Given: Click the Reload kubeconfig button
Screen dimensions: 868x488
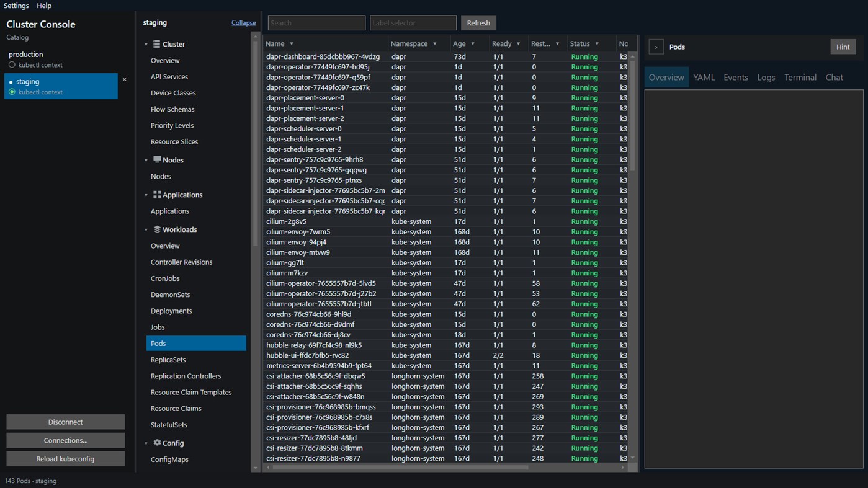Looking at the screenshot, I should pyautogui.click(x=65, y=459).
